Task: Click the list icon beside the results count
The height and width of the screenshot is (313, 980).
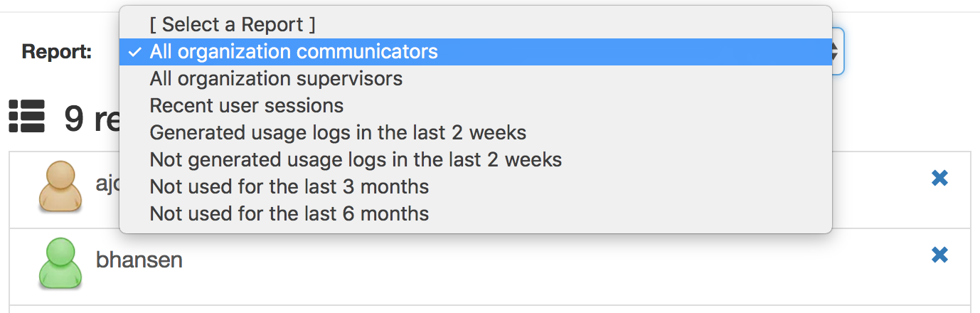Action: tap(27, 117)
